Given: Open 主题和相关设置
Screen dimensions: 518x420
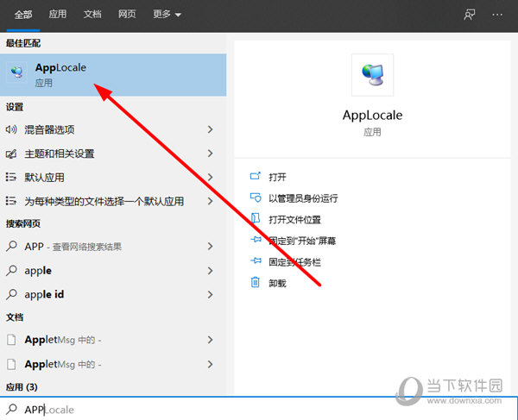Looking at the screenshot, I should (x=60, y=154).
